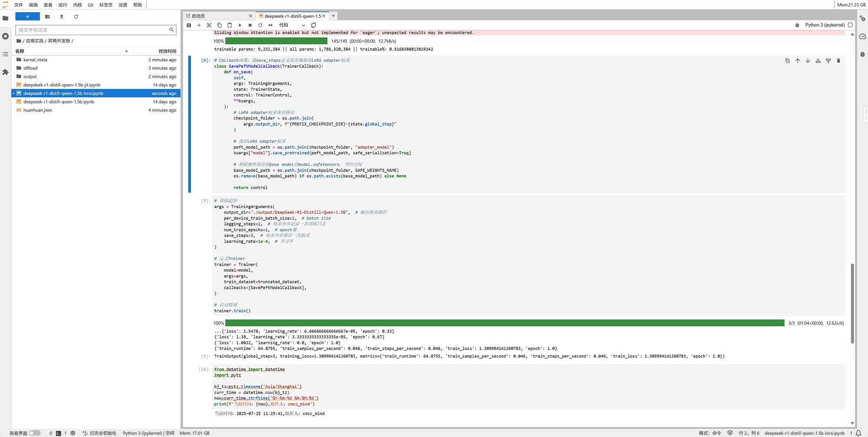Switch to the 启动页 tab
Viewport: 868px width, 437px height.
[x=217, y=16]
